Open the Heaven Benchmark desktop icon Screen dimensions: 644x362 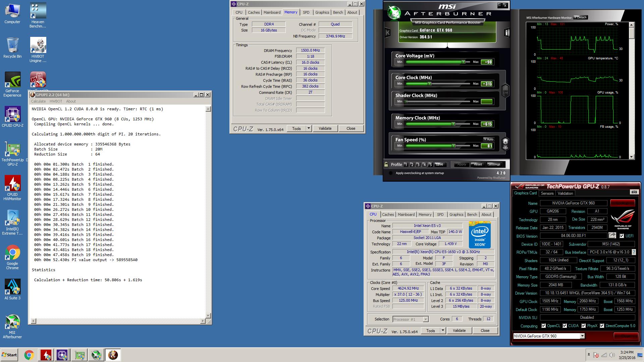38,15
